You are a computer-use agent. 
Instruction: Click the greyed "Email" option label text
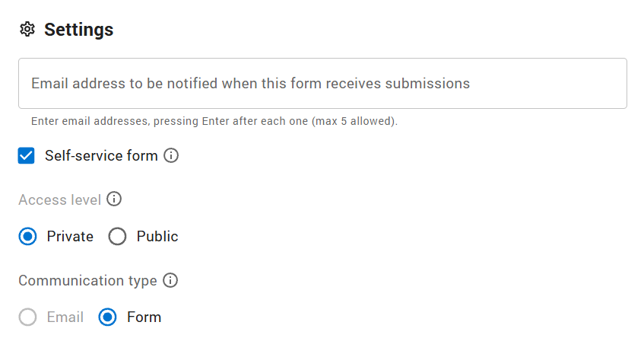(65, 317)
